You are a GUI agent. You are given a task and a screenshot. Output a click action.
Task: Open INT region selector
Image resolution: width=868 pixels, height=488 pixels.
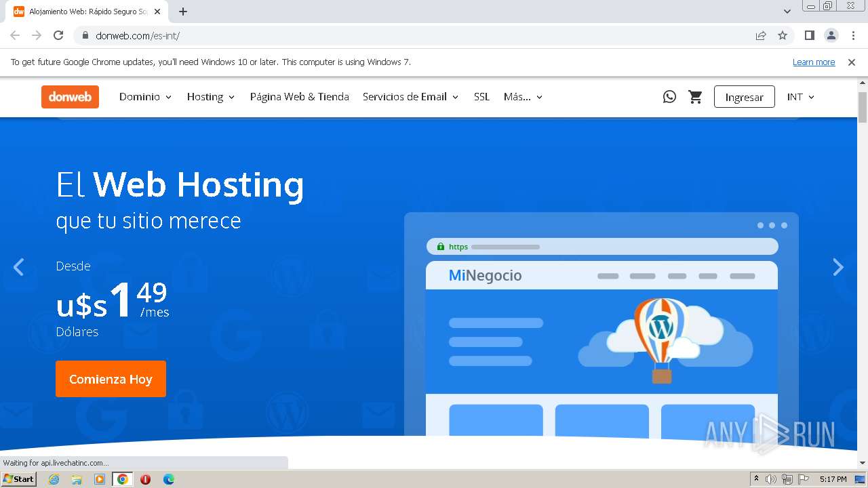(801, 97)
